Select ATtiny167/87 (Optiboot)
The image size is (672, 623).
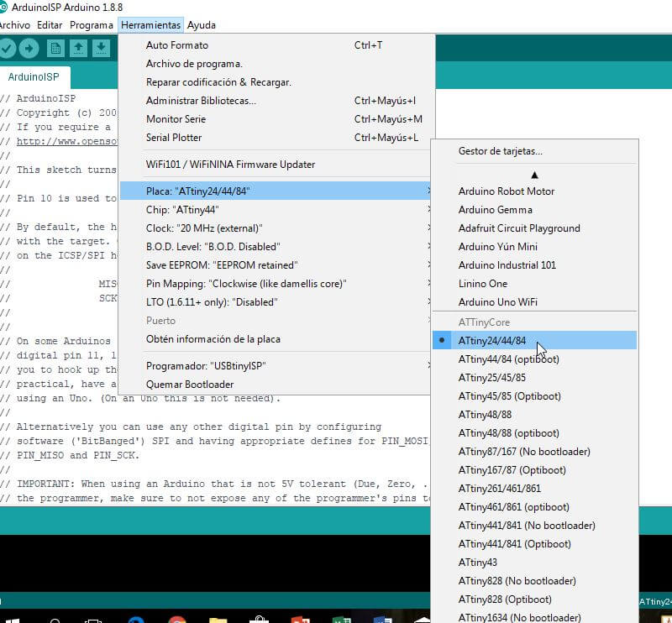pos(534,469)
